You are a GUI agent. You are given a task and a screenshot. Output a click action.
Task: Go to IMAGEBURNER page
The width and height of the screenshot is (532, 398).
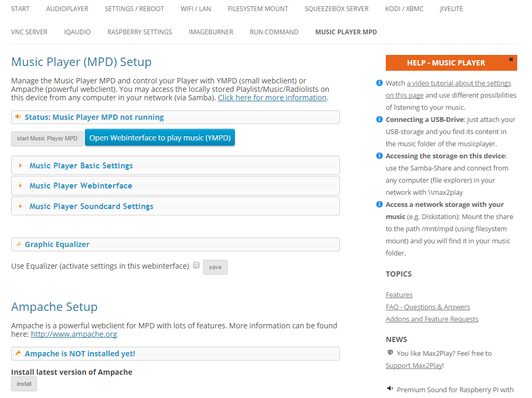(x=211, y=32)
